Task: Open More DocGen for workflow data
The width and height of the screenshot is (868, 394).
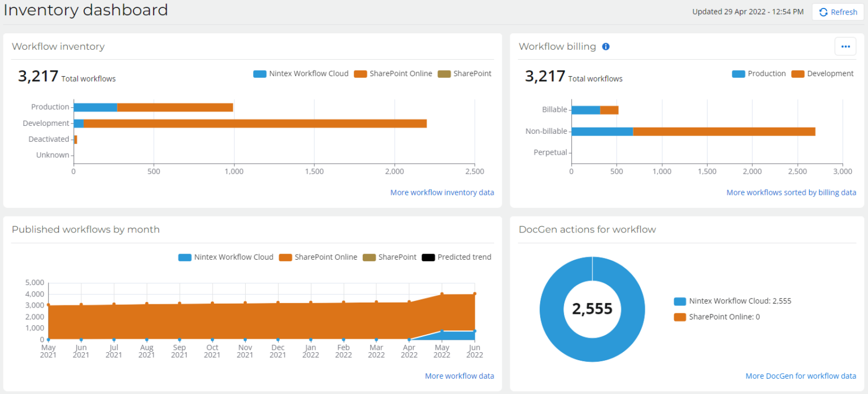Action: (x=801, y=375)
